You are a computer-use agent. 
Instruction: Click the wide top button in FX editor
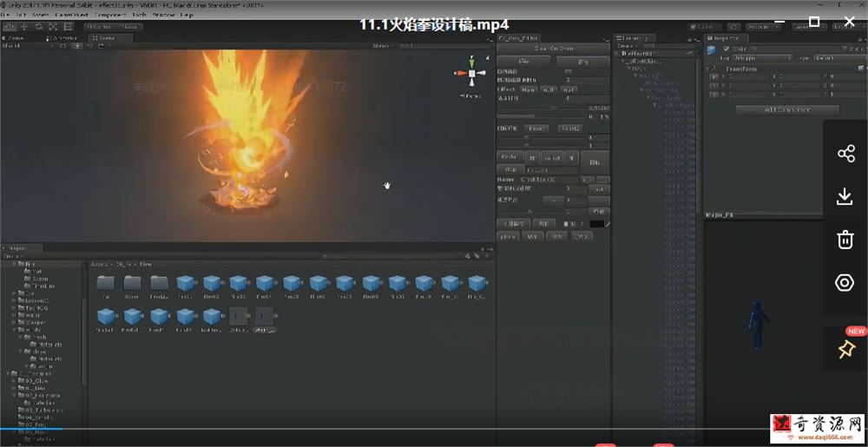point(552,49)
